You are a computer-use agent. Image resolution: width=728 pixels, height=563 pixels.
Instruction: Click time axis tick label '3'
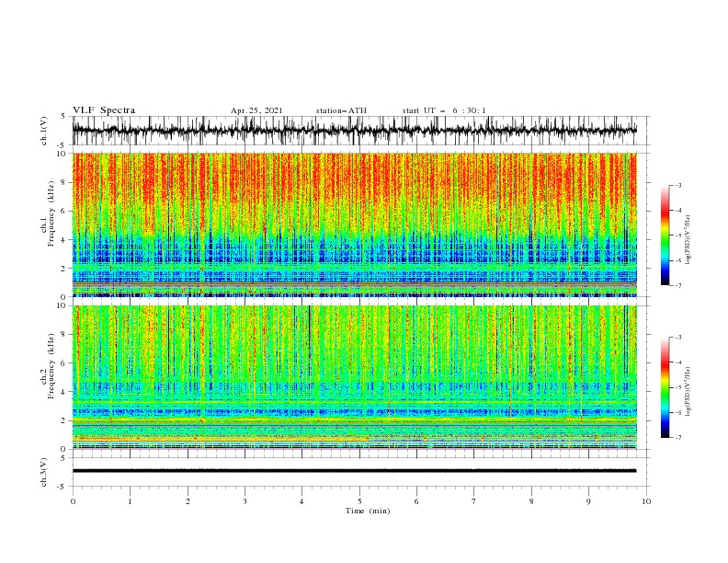click(x=245, y=501)
